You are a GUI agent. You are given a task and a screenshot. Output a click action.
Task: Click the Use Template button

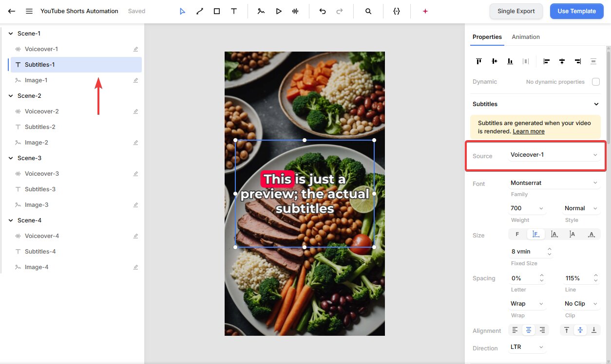(x=576, y=11)
